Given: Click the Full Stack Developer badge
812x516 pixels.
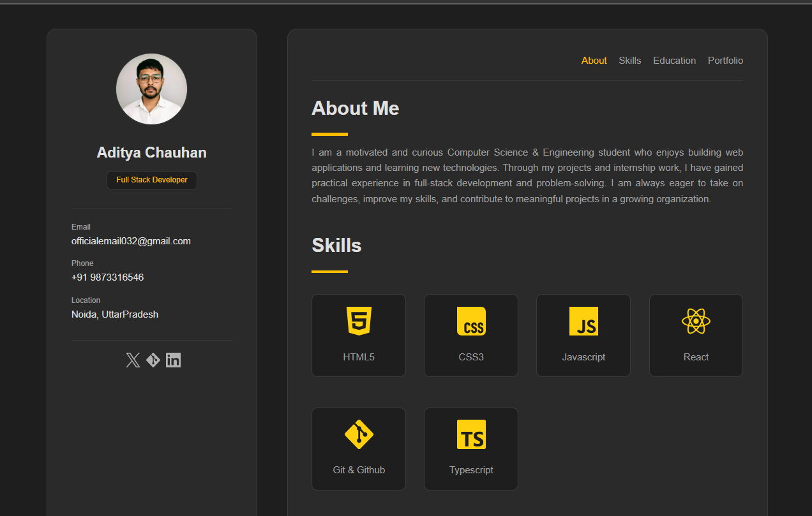Looking at the screenshot, I should tap(152, 180).
